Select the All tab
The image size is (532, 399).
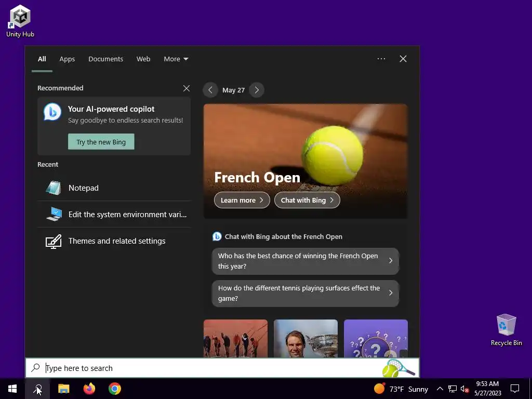[42, 59]
